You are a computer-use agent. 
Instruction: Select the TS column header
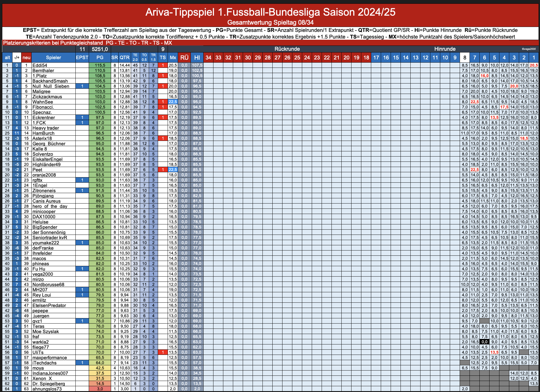click(163, 57)
